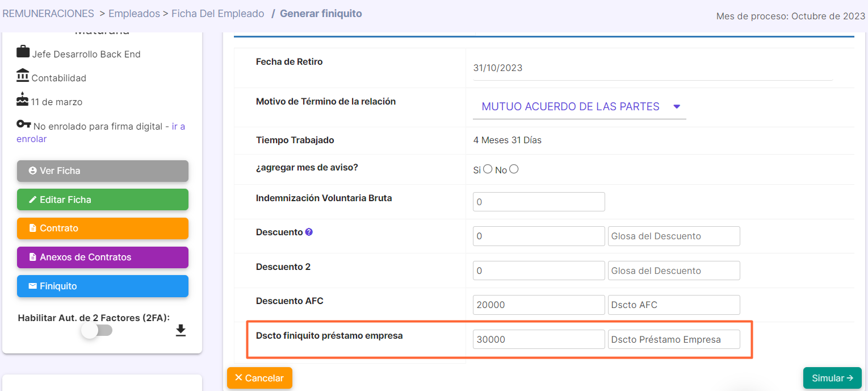Click the Cancelar button
Screen dimensions: 868x391
click(x=259, y=378)
